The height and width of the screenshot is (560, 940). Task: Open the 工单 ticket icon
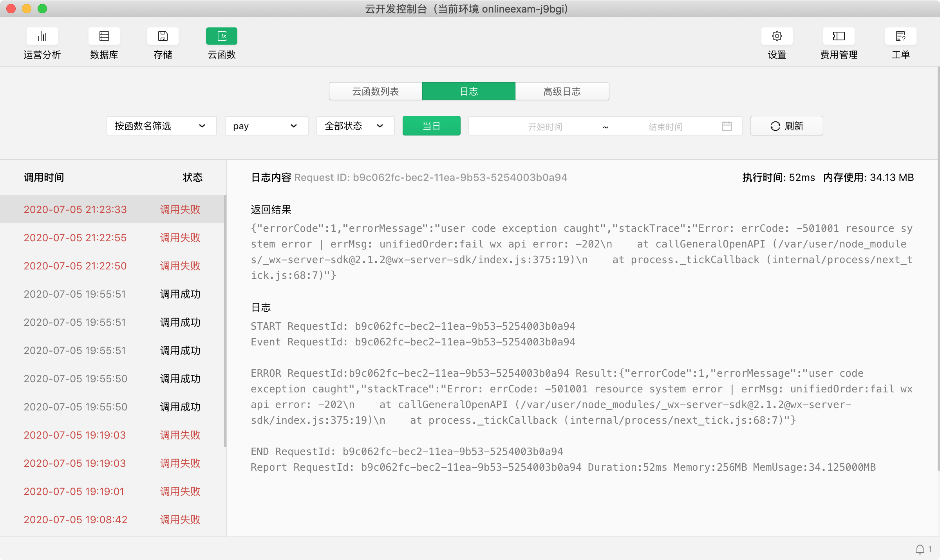click(x=900, y=36)
